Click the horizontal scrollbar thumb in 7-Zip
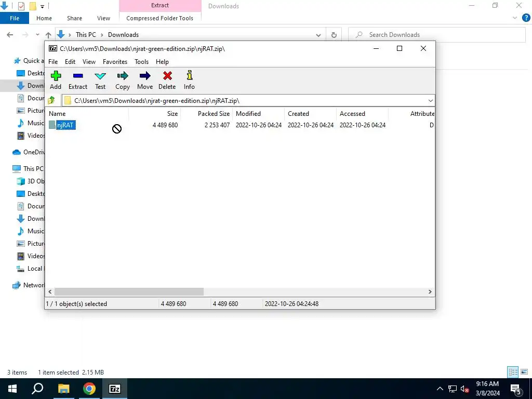532x399 pixels. 129,292
